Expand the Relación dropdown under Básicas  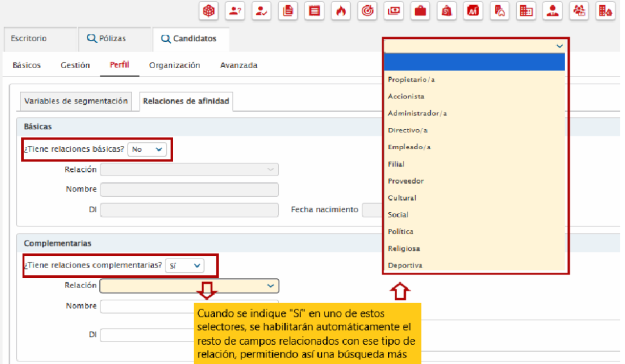[x=189, y=170]
